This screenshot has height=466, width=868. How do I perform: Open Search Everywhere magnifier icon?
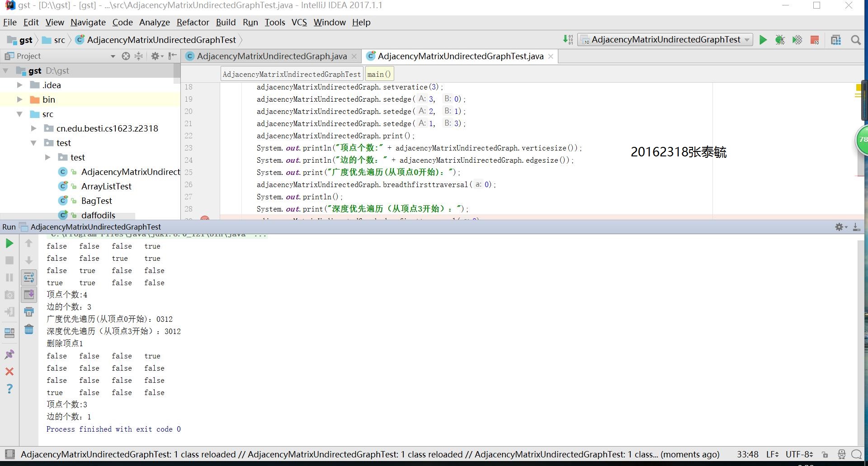point(855,40)
